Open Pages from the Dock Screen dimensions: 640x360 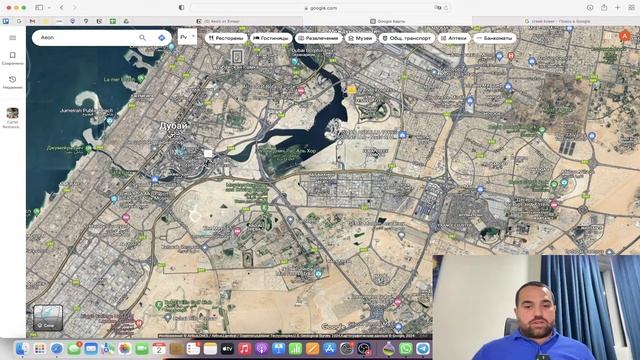point(312,349)
